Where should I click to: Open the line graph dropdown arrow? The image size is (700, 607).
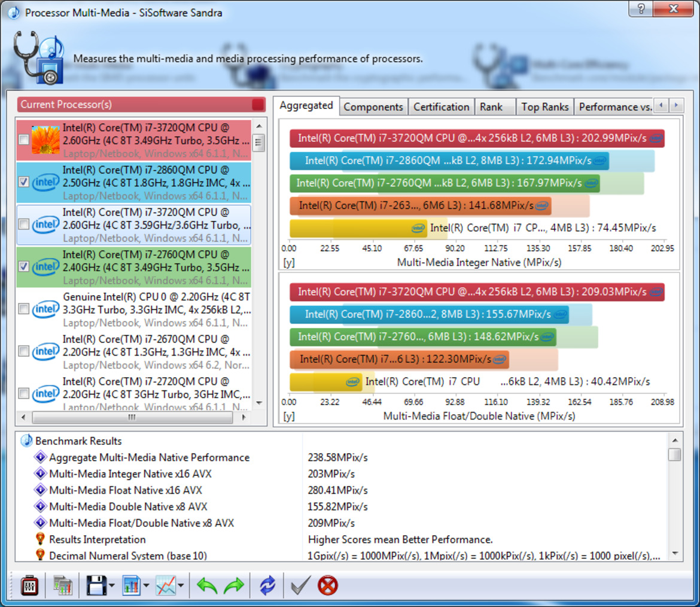click(x=181, y=585)
